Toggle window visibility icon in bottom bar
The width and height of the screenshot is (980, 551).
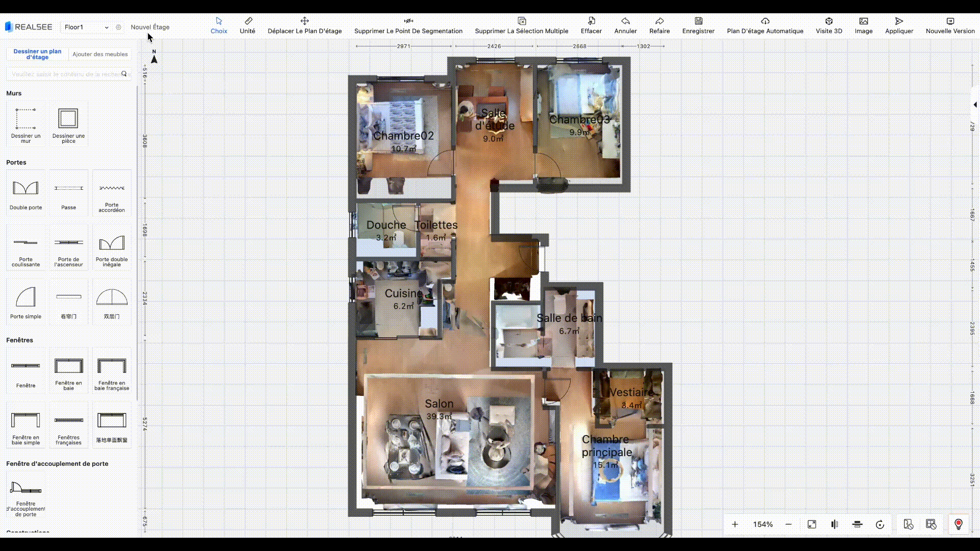[931, 524]
